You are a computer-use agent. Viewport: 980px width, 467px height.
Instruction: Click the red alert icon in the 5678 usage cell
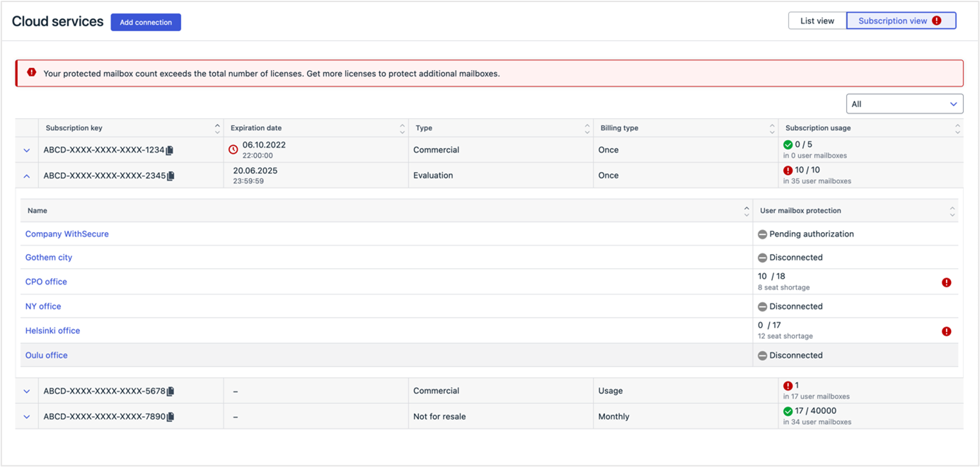pos(788,386)
